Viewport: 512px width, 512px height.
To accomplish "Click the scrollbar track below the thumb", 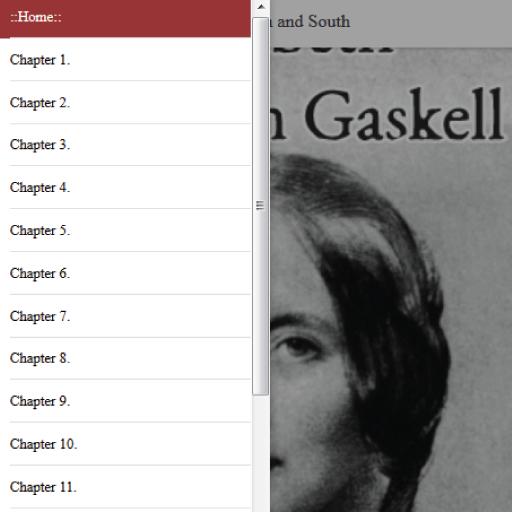I will (261, 453).
